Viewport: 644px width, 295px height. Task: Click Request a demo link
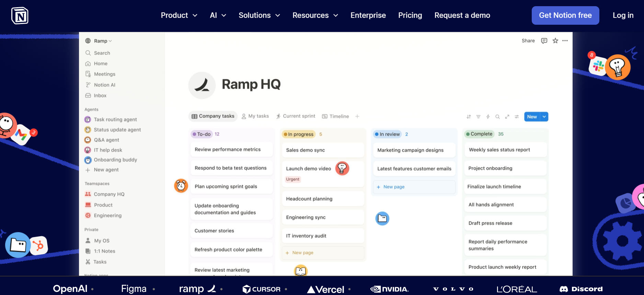tap(462, 15)
